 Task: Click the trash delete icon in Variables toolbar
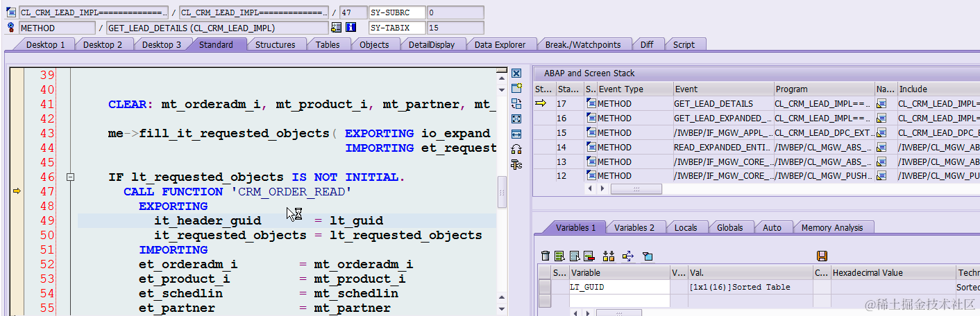point(546,256)
